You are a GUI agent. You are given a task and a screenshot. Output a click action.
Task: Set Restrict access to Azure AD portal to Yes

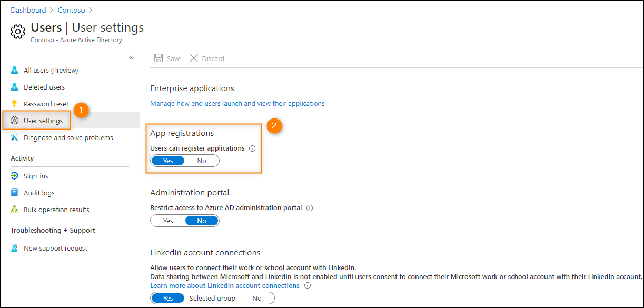pyautogui.click(x=168, y=221)
